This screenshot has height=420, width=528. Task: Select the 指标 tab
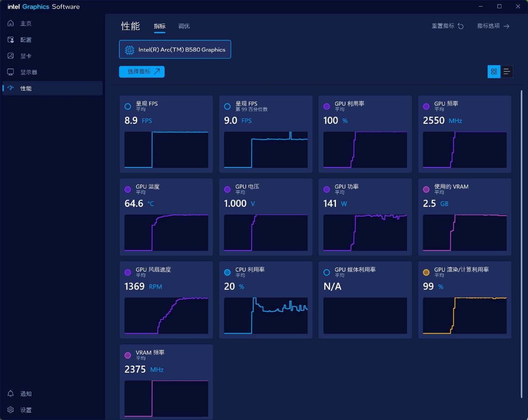(160, 26)
